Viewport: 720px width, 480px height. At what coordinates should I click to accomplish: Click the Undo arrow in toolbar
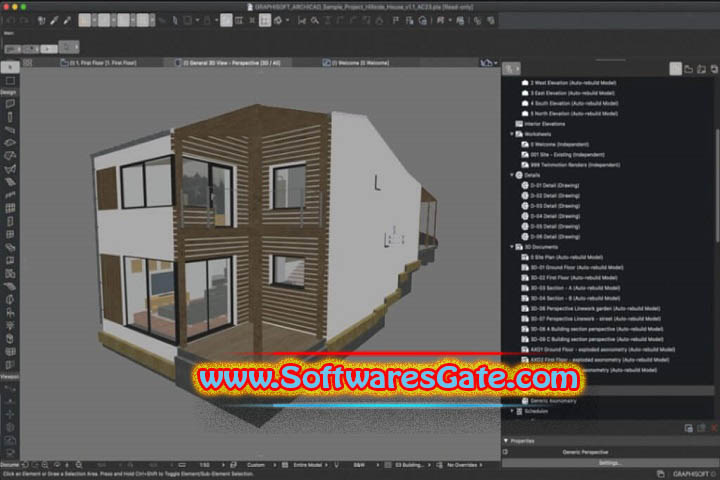tap(11, 20)
